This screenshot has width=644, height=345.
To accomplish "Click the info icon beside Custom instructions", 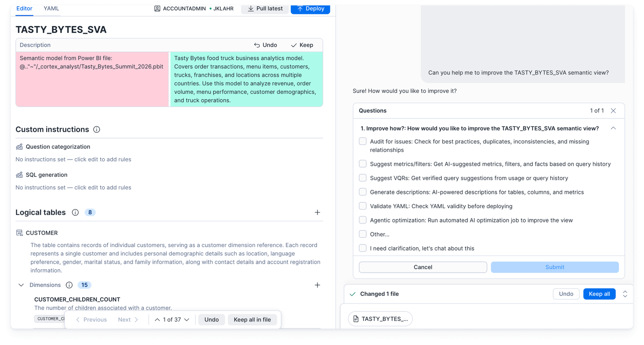I will 97,130.
